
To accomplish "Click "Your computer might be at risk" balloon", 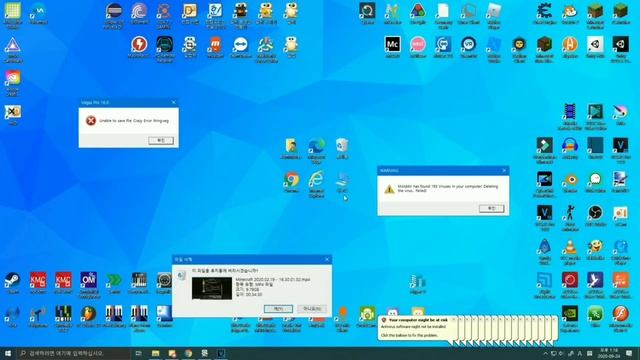I will click(x=416, y=327).
